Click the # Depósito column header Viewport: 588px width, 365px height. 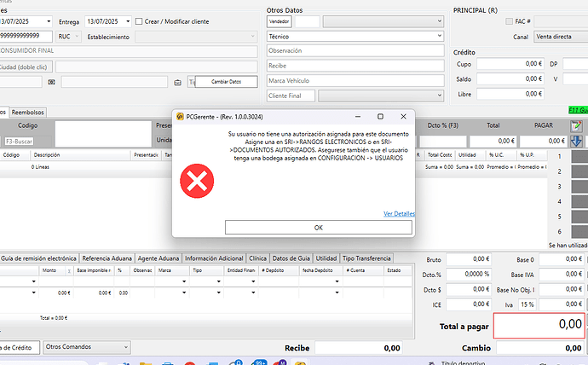tap(279, 270)
